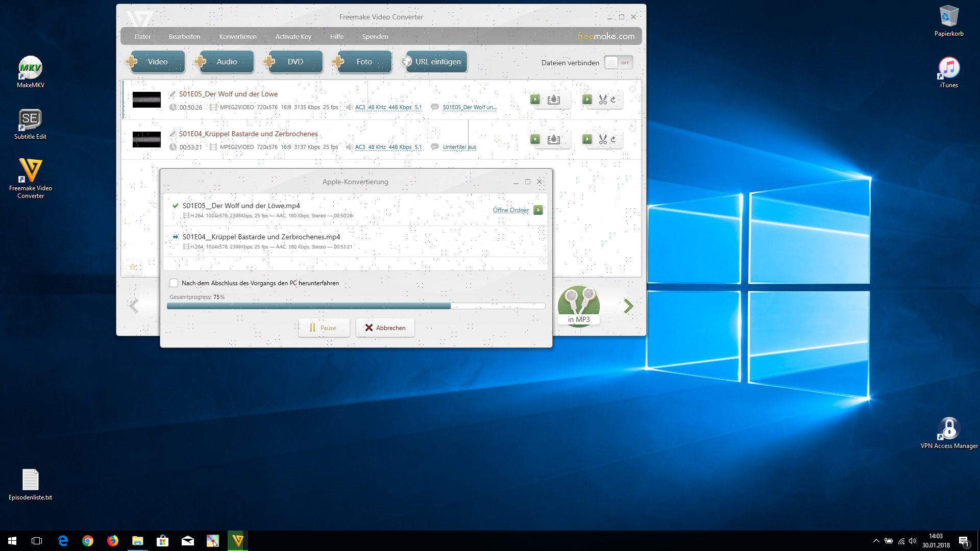This screenshot has width=980, height=551.
Task: Open Task View on taskbar
Action: click(x=37, y=541)
